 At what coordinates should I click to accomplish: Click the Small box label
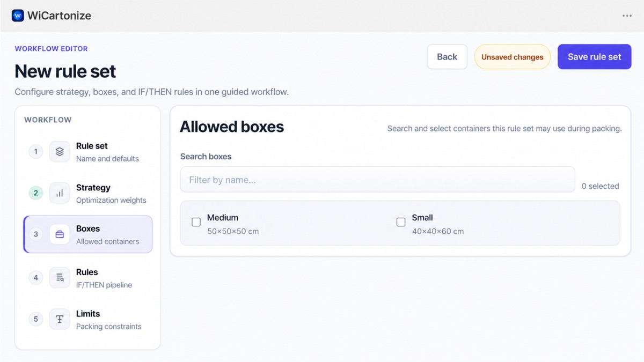[422, 218]
